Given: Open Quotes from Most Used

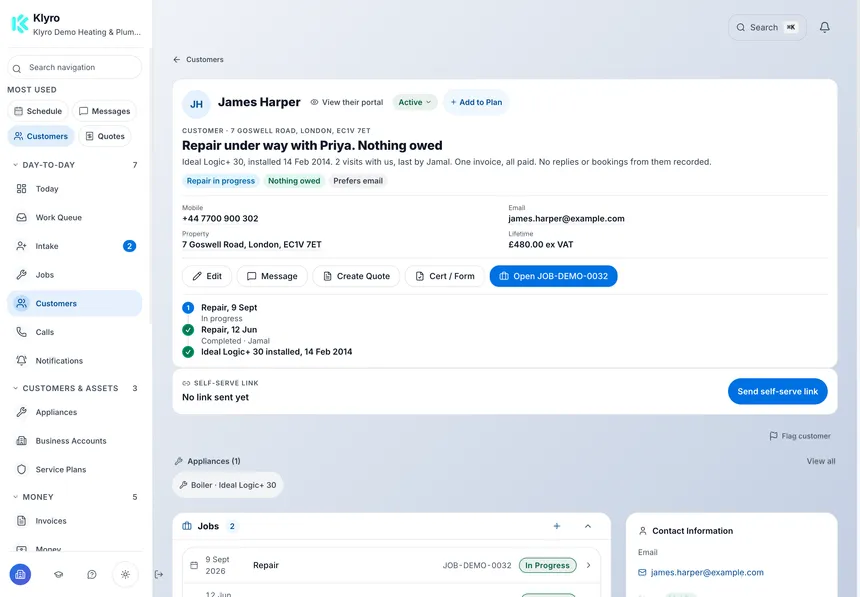Looking at the screenshot, I should [105, 136].
